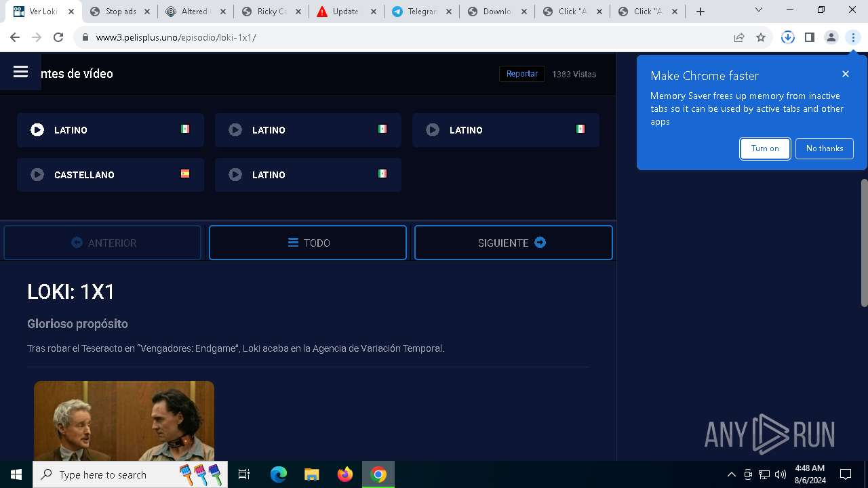This screenshot has width=868, height=488.
Task: Open the TODO episodes list
Action: tap(308, 243)
